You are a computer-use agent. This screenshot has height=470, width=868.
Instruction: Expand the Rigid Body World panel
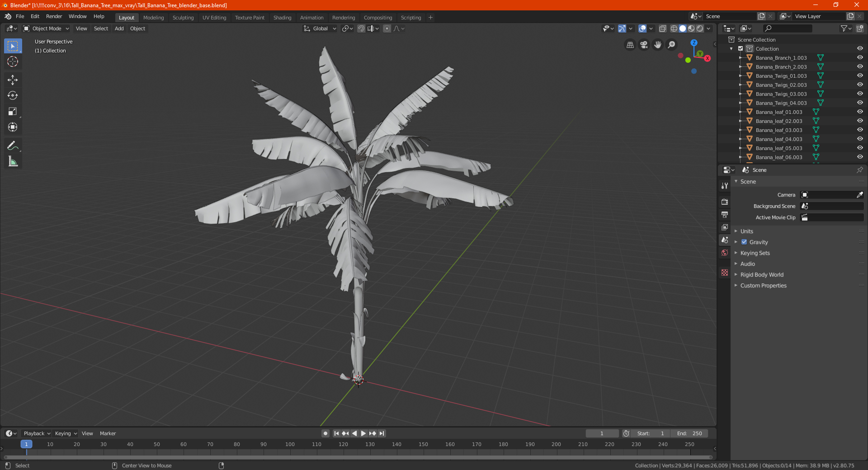point(762,275)
